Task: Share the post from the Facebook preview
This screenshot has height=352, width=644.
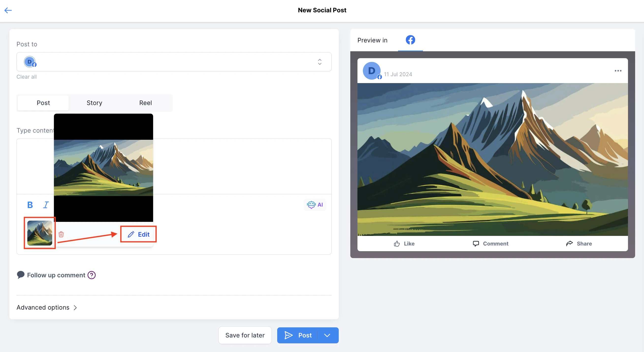Action: pos(579,243)
